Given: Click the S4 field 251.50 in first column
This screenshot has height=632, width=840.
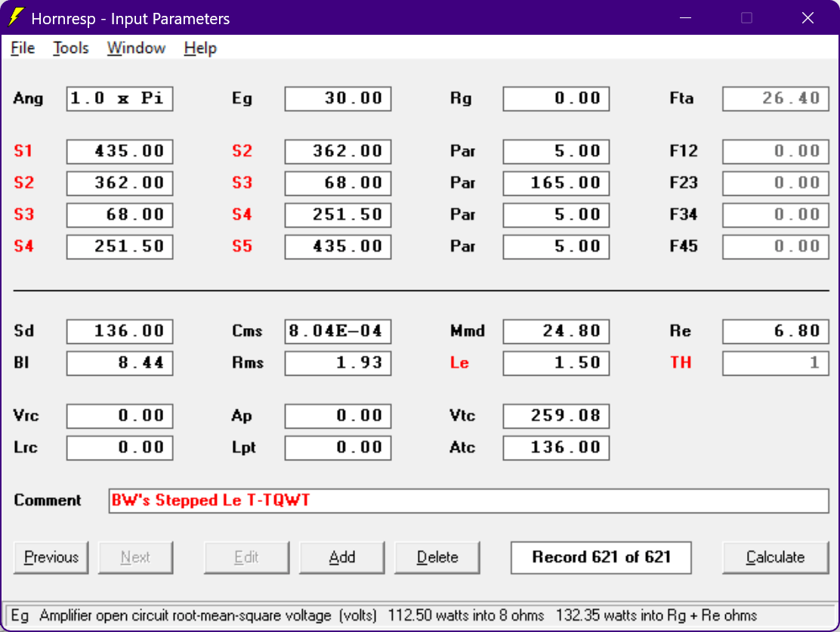Looking at the screenshot, I should click(x=119, y=246).
